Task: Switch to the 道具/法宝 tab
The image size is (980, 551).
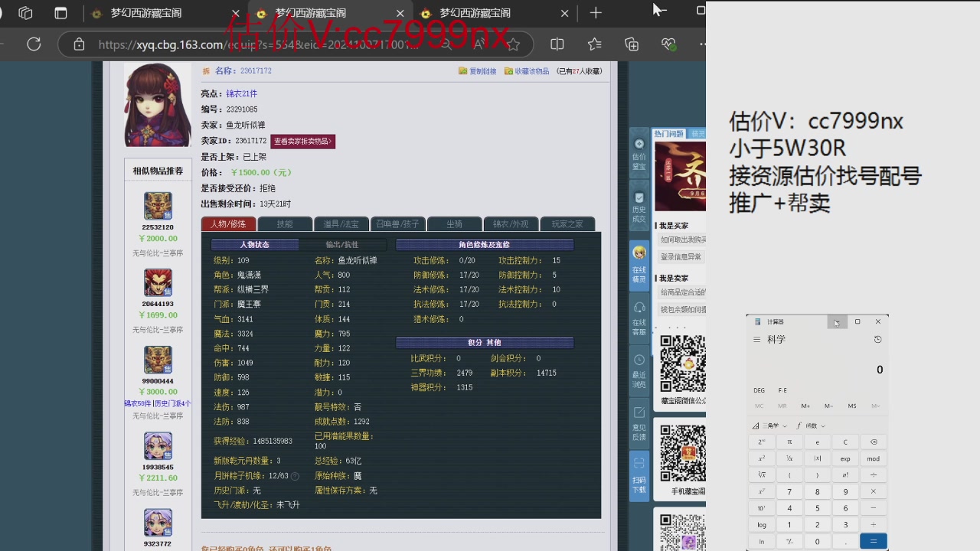Action: coord(341,224)
